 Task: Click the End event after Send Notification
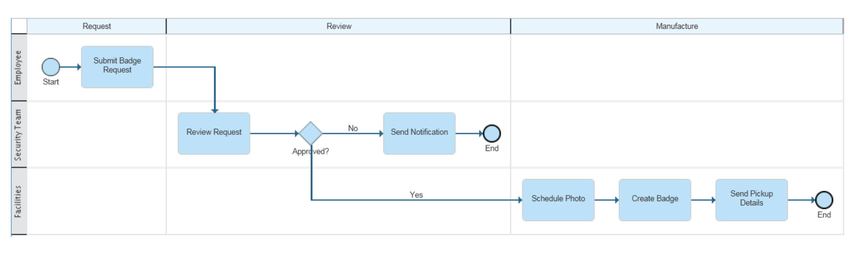(x=492, y=133)
